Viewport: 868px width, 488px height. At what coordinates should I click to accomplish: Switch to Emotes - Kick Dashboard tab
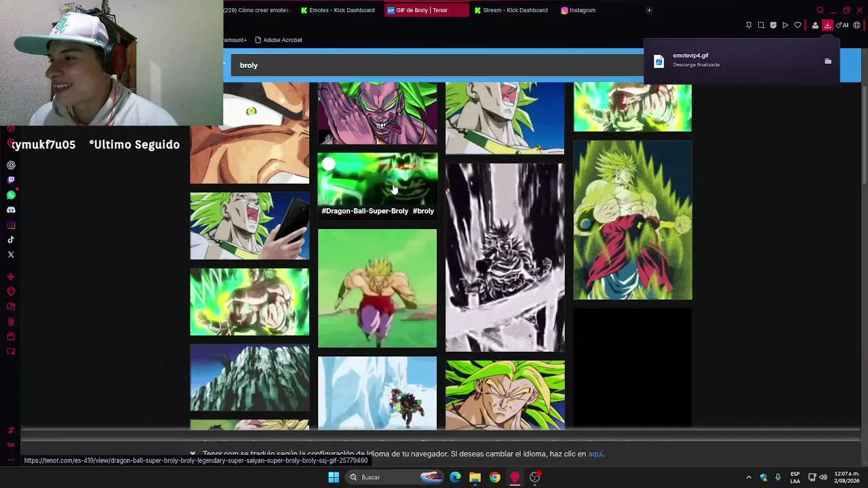[338, 10]
